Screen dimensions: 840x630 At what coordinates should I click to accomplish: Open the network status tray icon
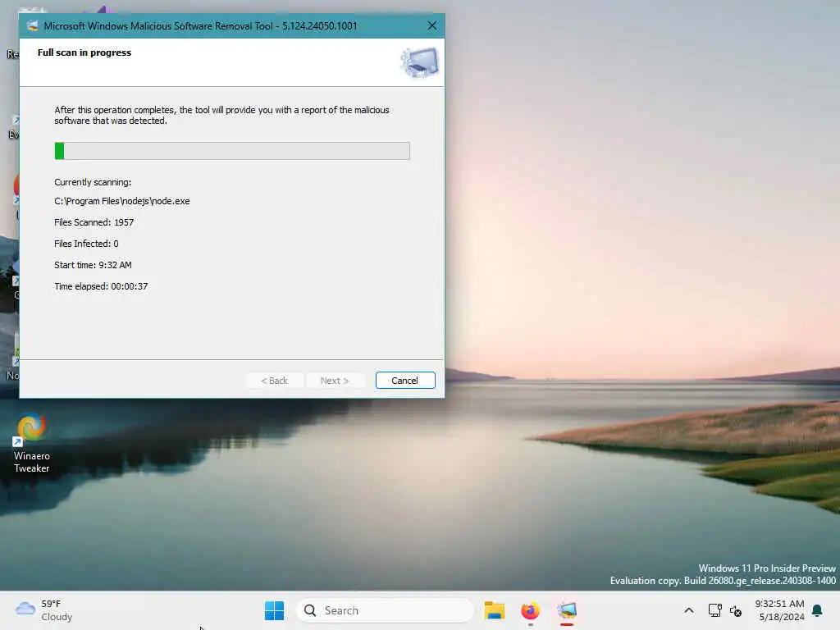[x=714, y=610]
